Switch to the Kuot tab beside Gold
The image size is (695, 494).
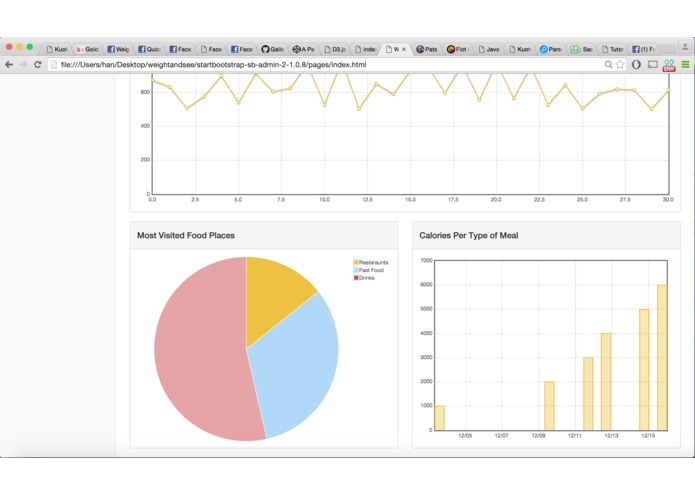pyautogui.click(x=57, y=49)
